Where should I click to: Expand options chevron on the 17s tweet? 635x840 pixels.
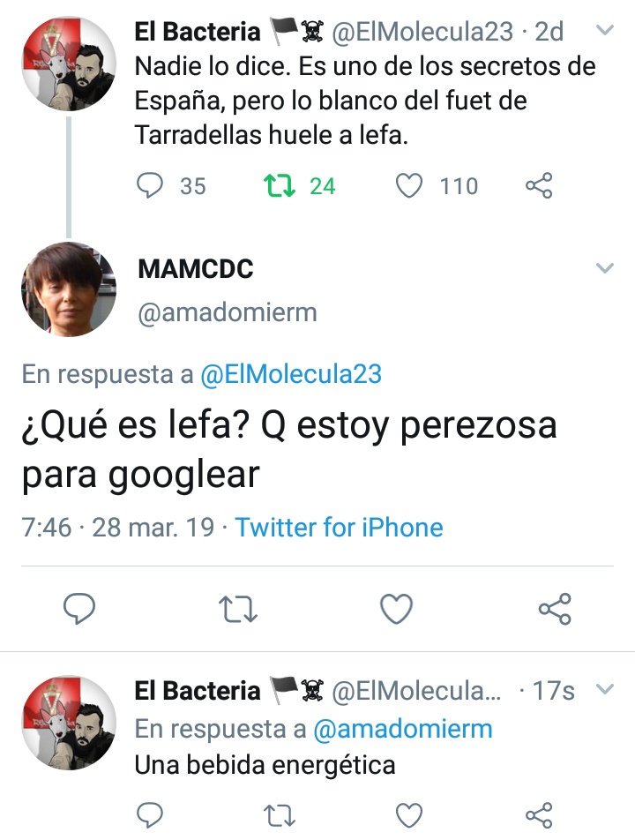tap(605, 688)
